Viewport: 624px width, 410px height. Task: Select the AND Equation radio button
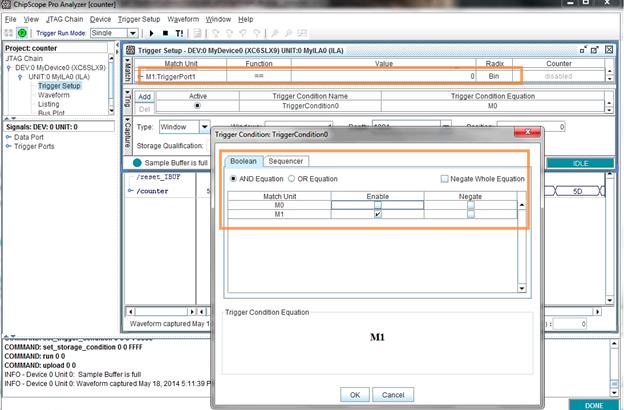234,179
